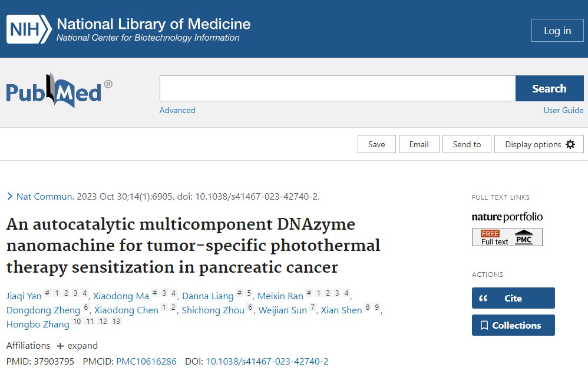This screenshot has width=588, height=374.
Task: Click the Save button
Action: coord(376,144)
